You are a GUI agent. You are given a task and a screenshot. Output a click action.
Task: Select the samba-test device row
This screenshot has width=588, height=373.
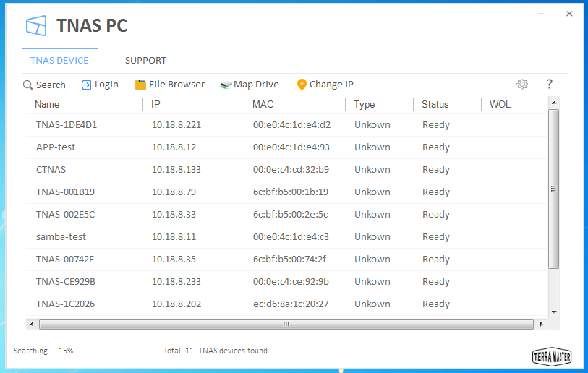tap(61, 237)
